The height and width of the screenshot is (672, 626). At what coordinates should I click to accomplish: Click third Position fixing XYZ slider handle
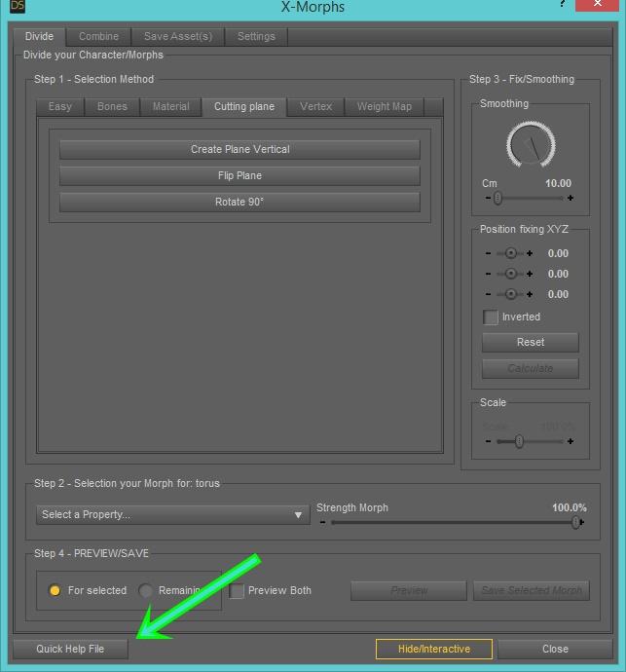pyautogui.click(x=510, y=294)
